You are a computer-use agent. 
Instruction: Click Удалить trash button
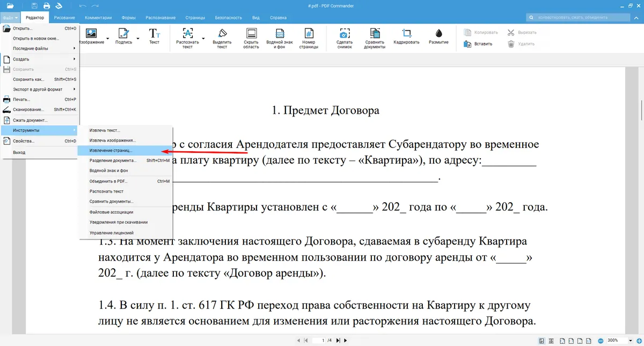coord(521,44)
